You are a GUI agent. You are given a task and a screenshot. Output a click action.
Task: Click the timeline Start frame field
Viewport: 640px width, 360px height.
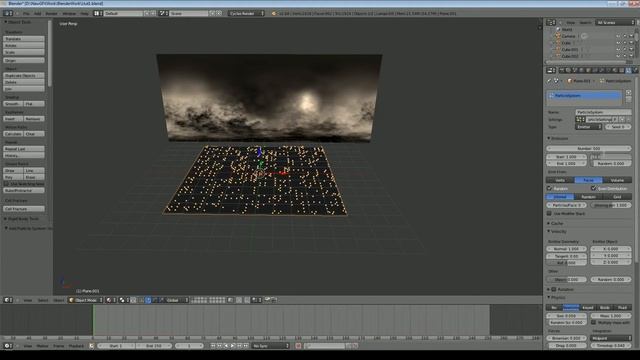[x=117, y=346]
